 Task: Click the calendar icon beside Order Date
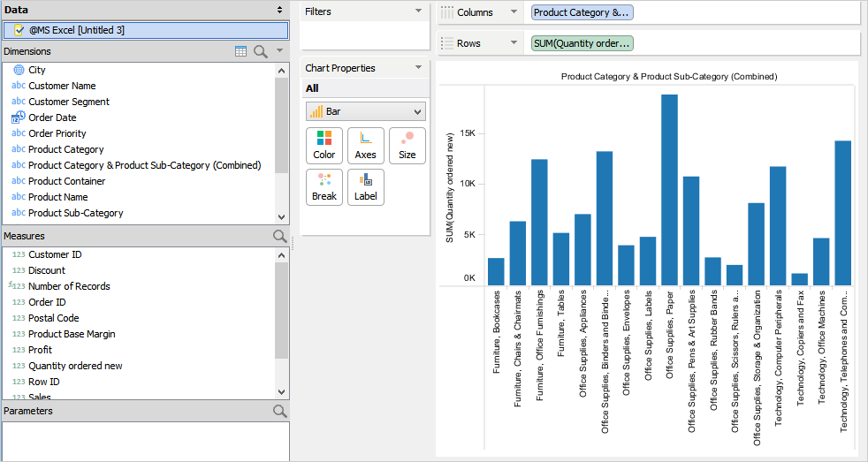(x=19, y=117)
